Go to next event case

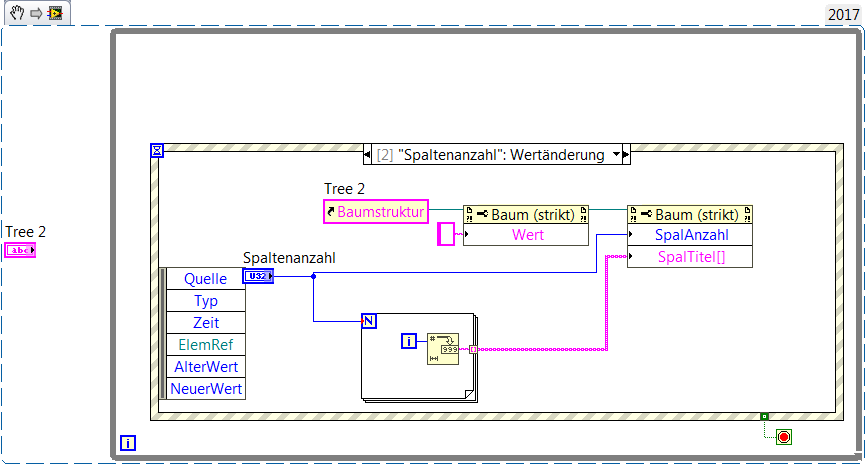(x=626, y=155)
